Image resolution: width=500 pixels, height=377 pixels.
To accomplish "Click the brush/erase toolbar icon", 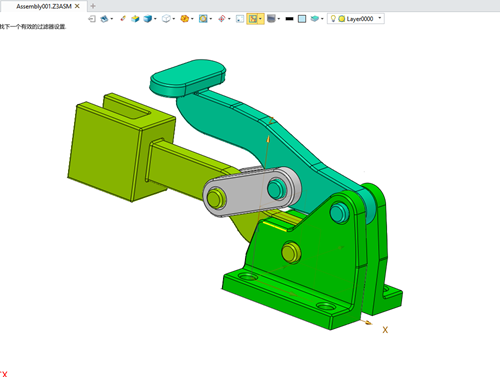I will coord(123,19).
